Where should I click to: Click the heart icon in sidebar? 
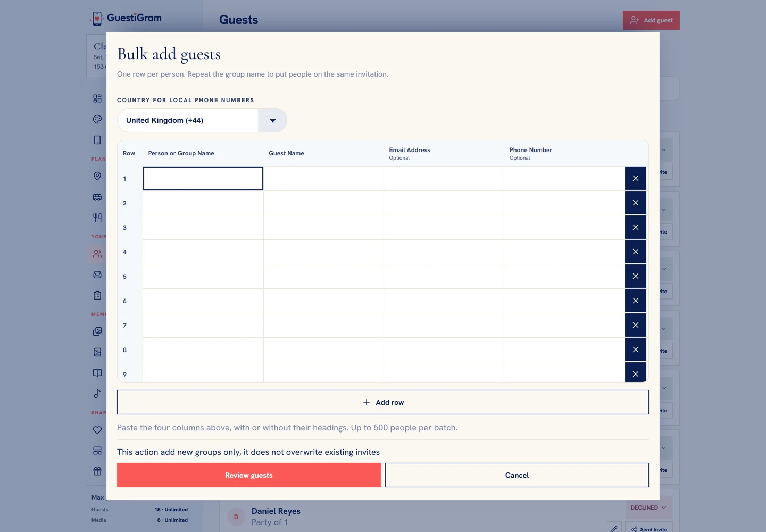[x=97, y=430]
